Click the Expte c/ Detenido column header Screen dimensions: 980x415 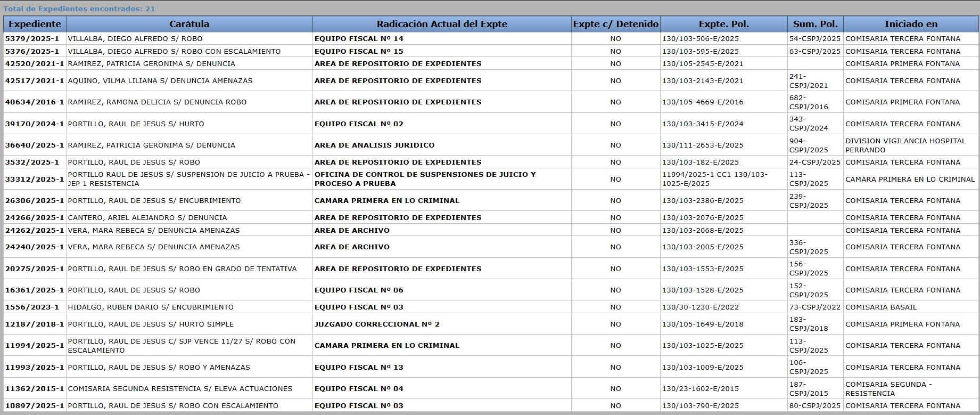point(615,24)
